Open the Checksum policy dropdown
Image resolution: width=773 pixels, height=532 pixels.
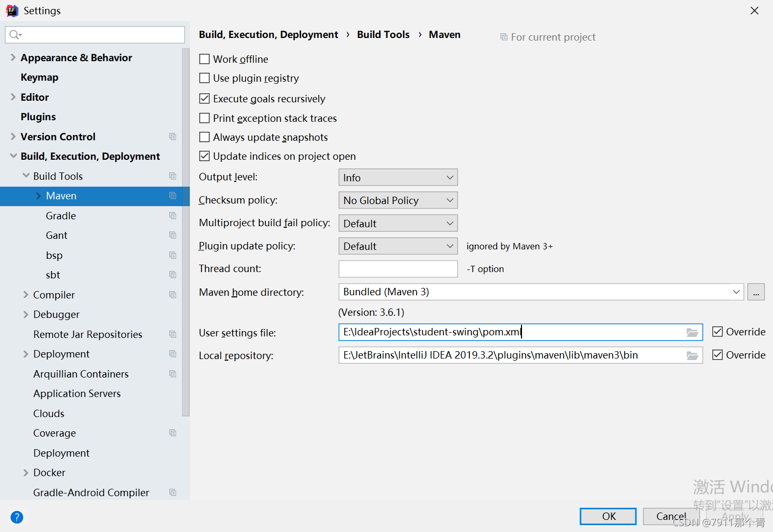point(398,200)
